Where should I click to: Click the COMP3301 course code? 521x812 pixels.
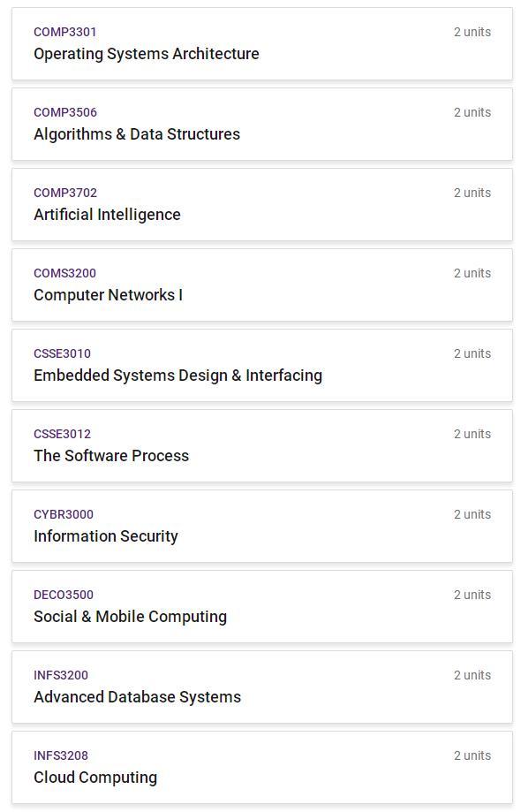pyautogui.click(x=64, y=32)
